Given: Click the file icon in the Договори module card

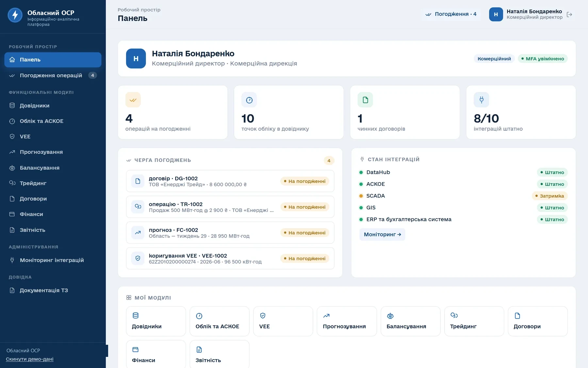Looking at the screenshot, I should tap(517, 316).
